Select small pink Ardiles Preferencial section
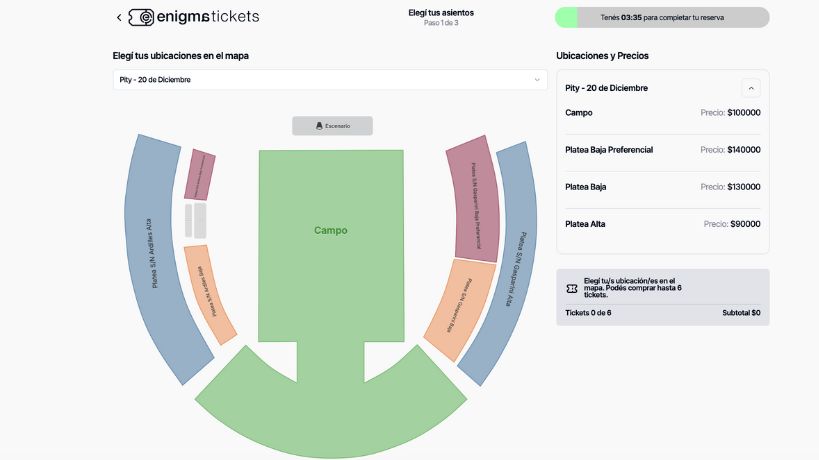 click(199, 175)
